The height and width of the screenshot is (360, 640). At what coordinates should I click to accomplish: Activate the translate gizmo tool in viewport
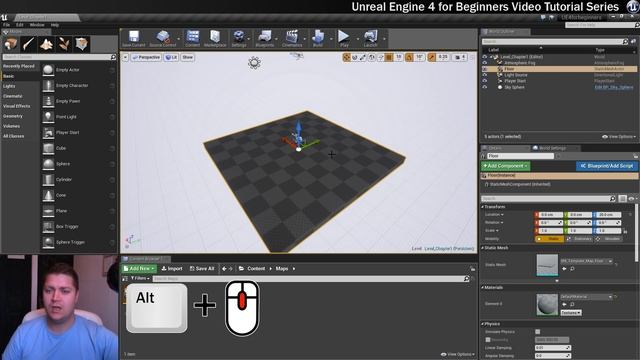point(347,58)
